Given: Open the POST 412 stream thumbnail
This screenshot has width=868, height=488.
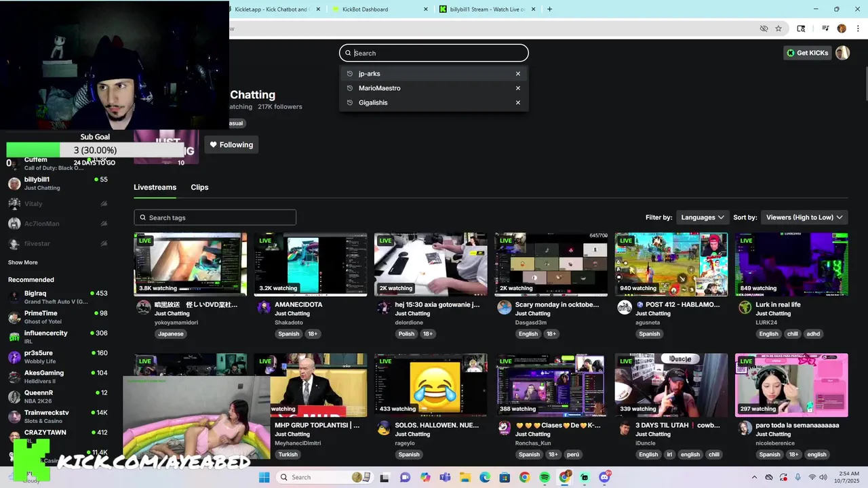Looking at the screenshot, I should point(671,264).
